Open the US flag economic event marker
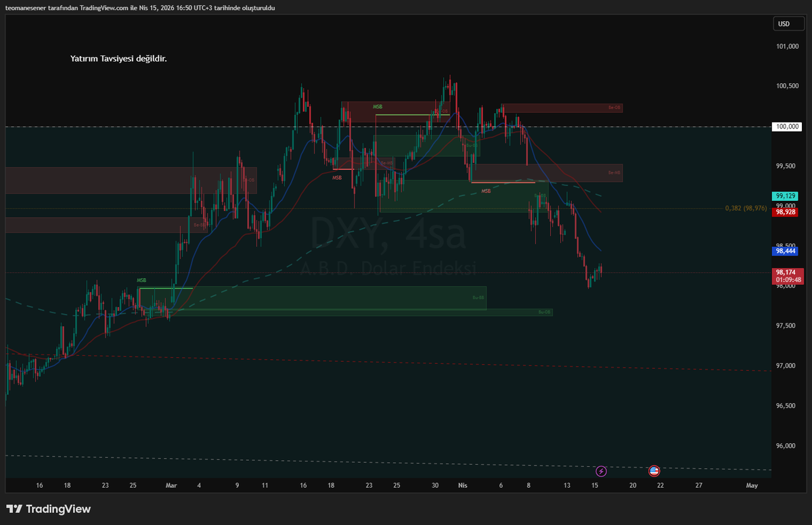This screenshot has height=525, width=812. [x=654, y=471]
